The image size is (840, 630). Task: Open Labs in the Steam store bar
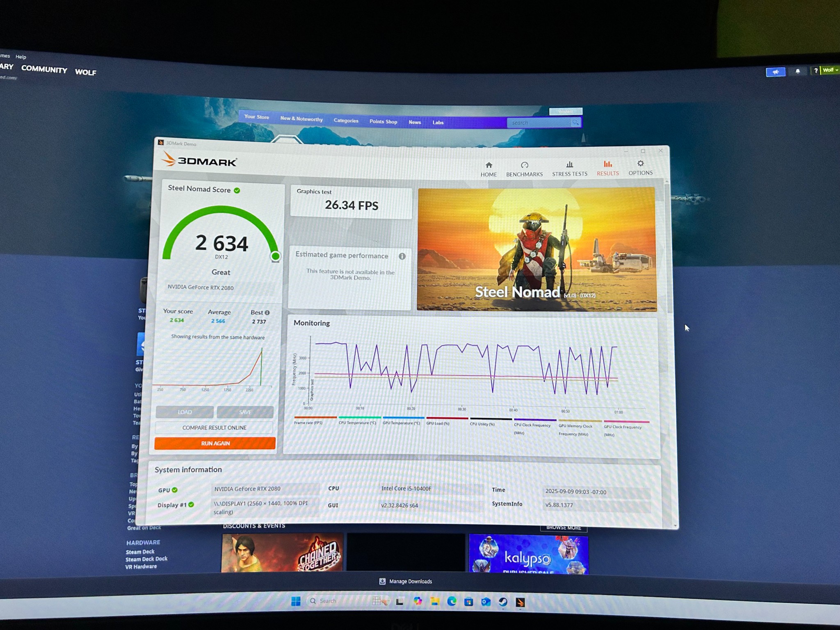pyautogui.click(x=438, y=122)
